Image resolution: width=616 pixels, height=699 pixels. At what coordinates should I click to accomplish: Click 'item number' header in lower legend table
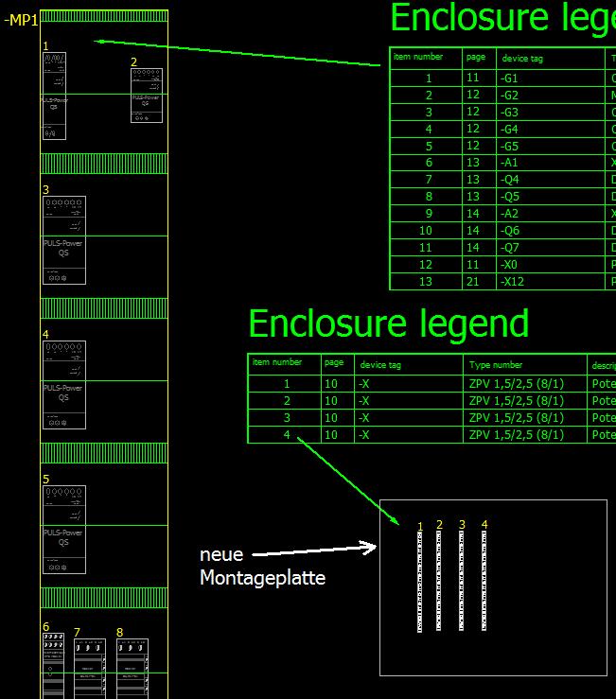277,362
